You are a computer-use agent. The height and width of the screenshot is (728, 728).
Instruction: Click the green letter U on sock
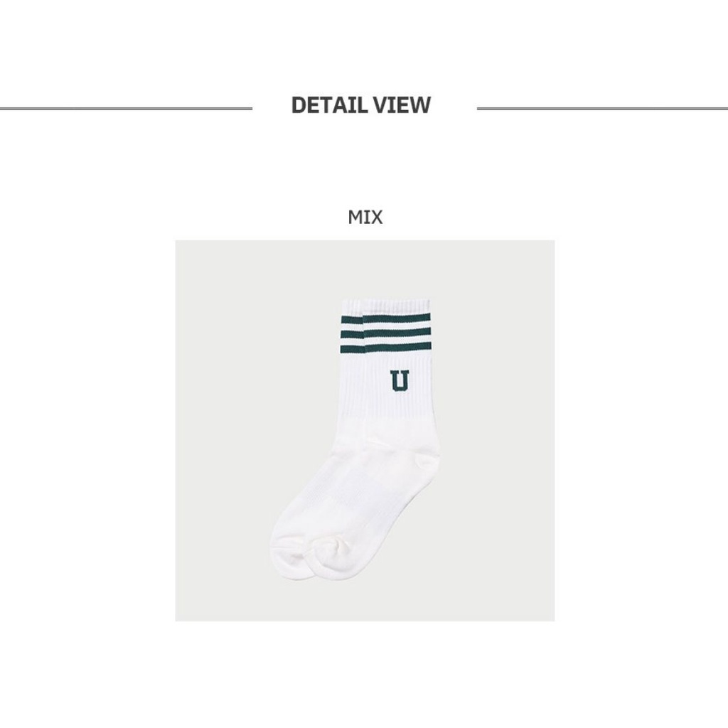click(400, 381)
